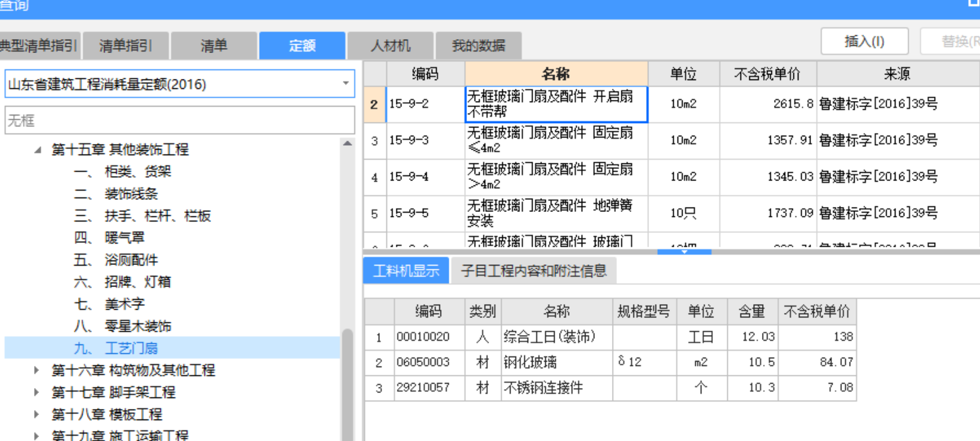Click the 编码 column header in quota table
The height and width of the screenshot is (441, 980).
point(425,74)
